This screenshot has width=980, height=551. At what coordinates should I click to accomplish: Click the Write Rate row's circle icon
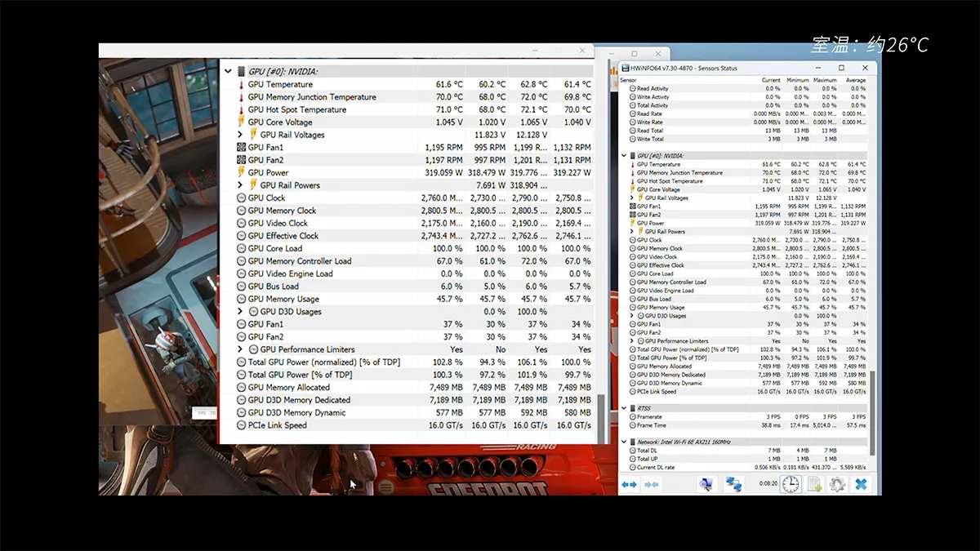point(632,122)
